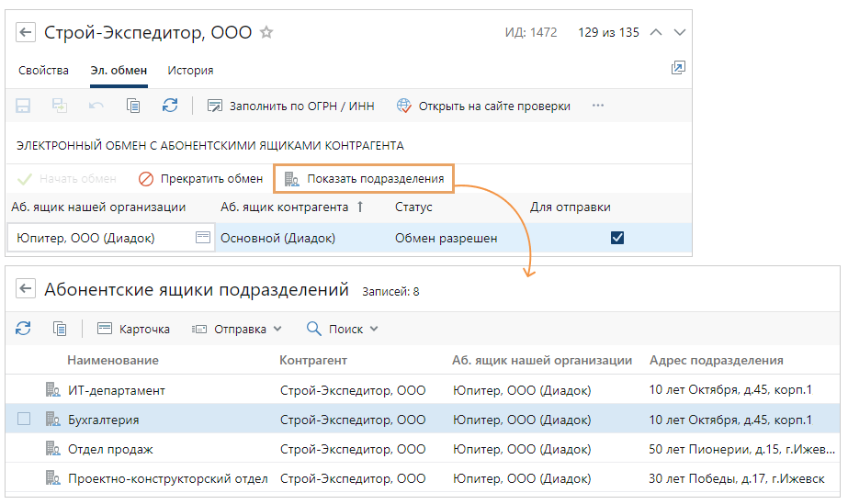848x504 pixels.
Task: Mark Строй-Экспедитор as favorite with star
Action: pyautogui.click(x=266, y=32)
